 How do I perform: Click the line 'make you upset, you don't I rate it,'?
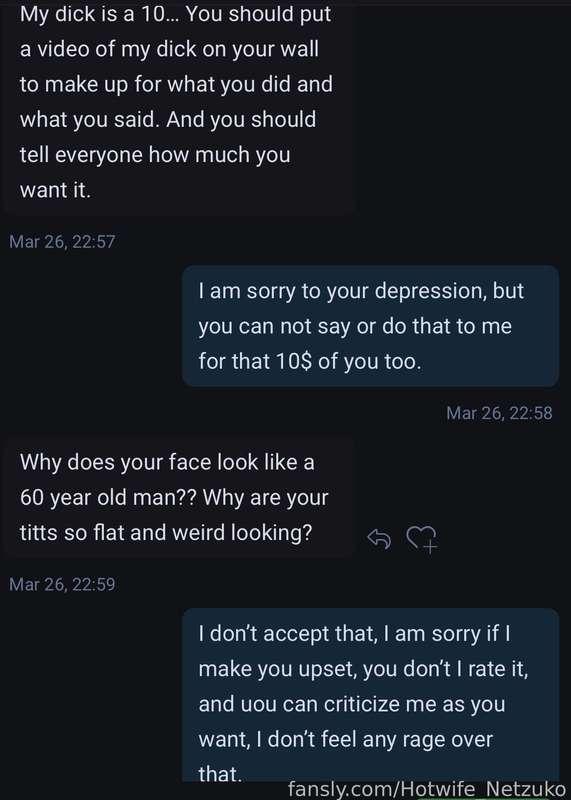tap(363, 669)
